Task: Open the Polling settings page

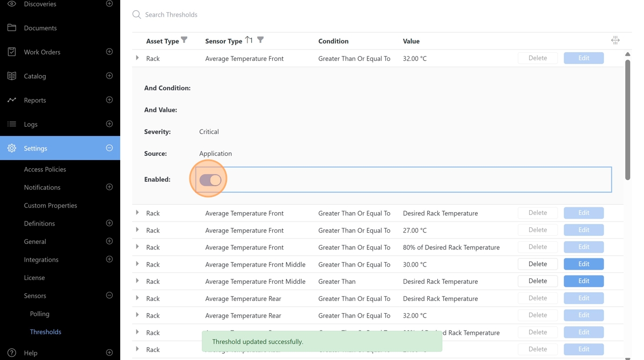Action: coord(40,314)
